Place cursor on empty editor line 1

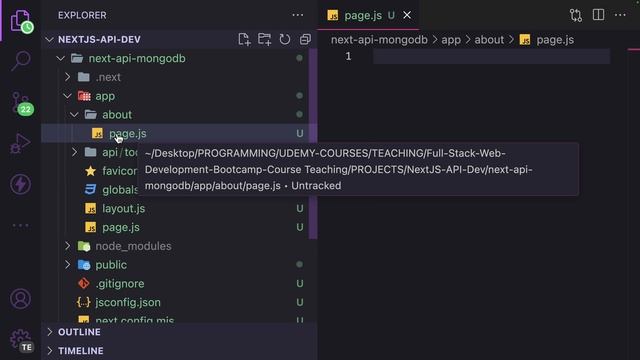tap(491, 56)
